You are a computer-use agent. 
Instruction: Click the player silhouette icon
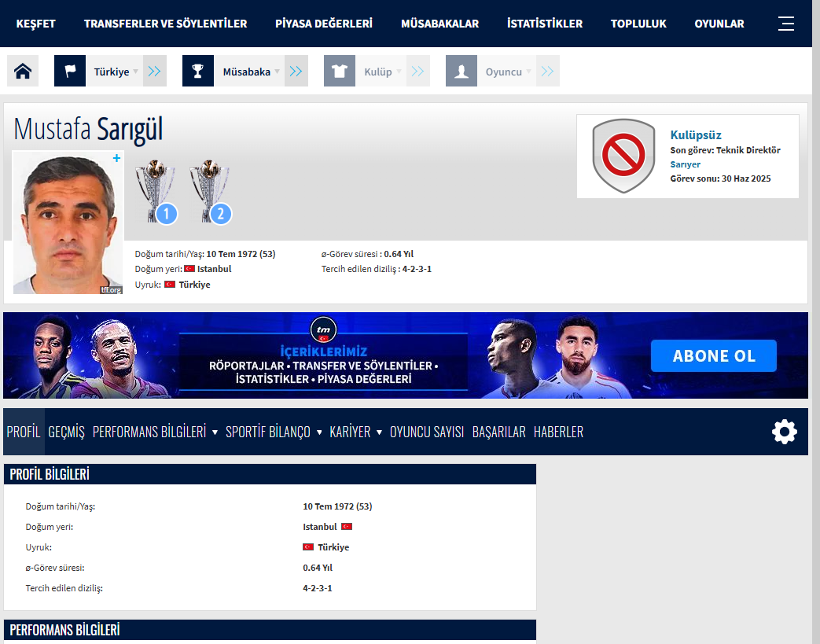click(x=461, y=71)
